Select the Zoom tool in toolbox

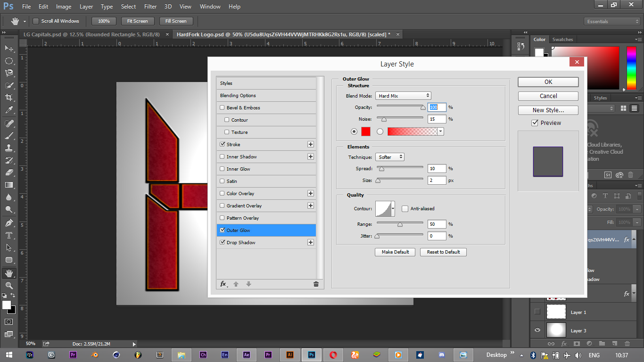point(9,286)
